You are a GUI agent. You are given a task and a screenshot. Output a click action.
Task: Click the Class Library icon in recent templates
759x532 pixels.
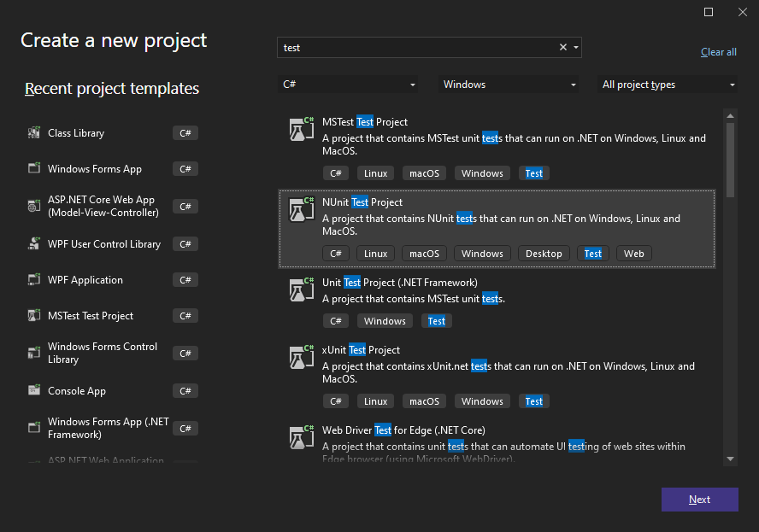[x=34, y=132]
